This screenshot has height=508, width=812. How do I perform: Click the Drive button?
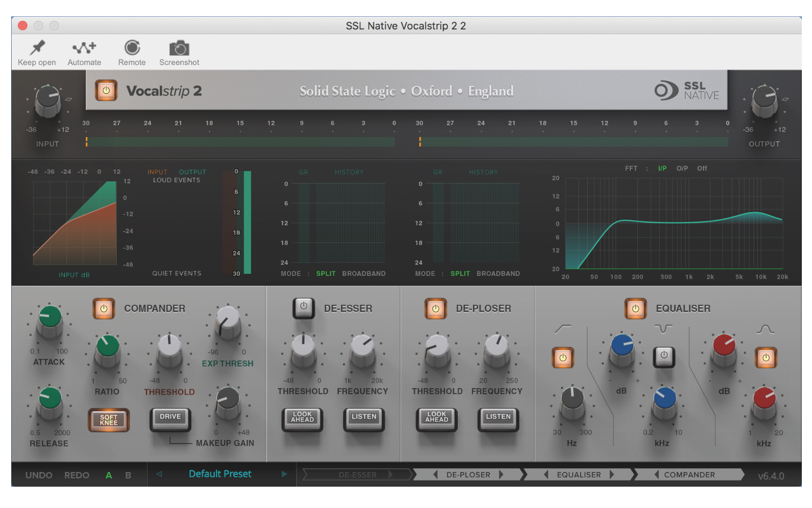(171, 419)
